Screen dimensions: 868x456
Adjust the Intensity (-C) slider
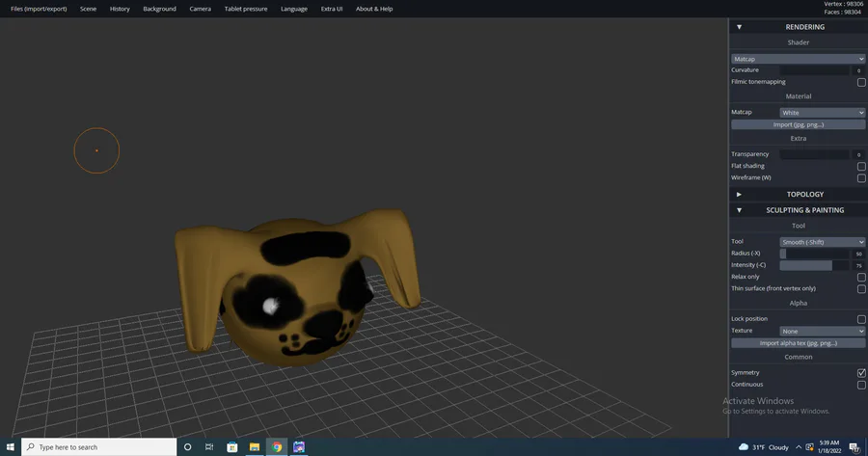814,265
